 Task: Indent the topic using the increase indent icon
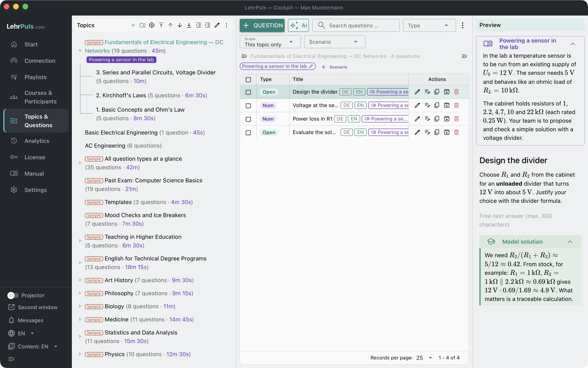207,25
